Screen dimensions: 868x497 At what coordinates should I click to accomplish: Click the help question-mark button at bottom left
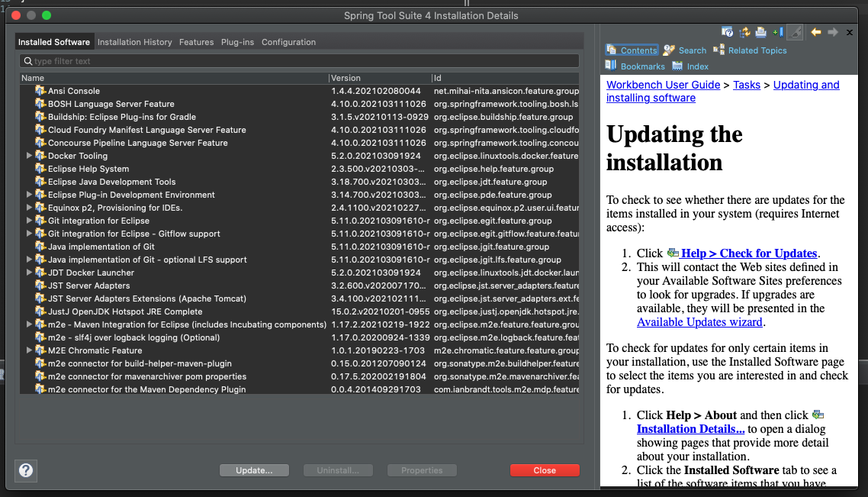[x=25, y=470]
